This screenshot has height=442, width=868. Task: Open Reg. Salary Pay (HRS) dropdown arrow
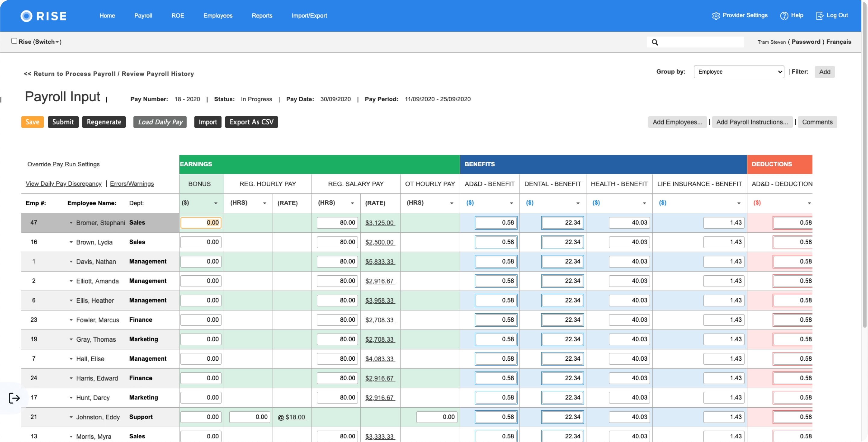coord(352,203)
